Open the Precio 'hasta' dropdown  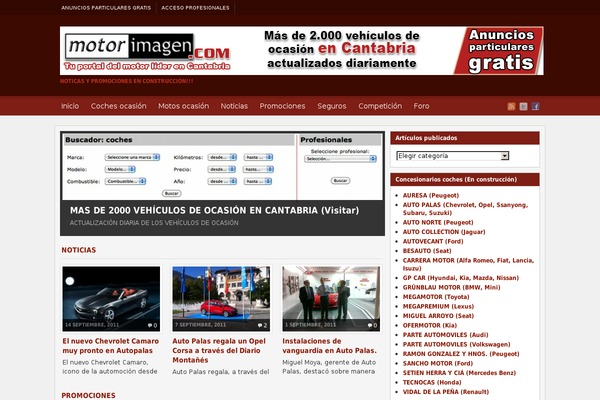tap(258, 169)
